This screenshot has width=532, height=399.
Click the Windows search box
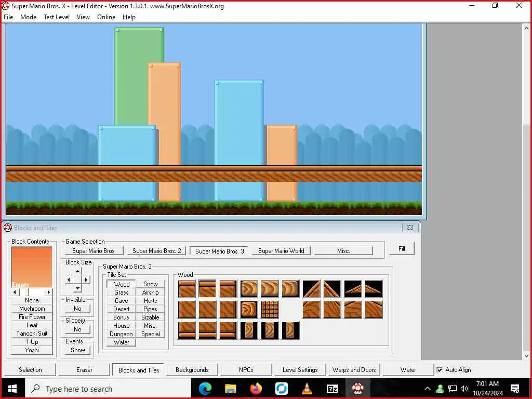pos(108,389)
